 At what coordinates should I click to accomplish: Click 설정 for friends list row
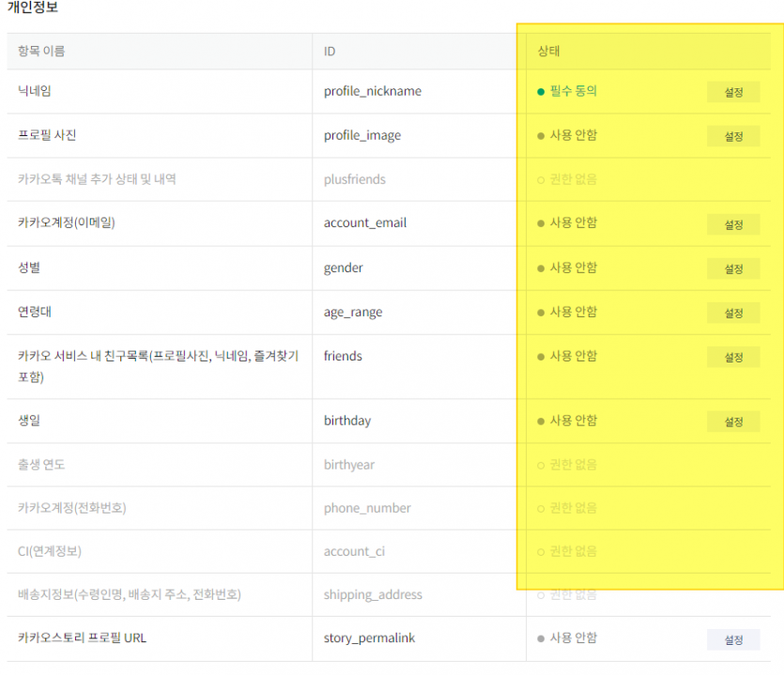733,357
